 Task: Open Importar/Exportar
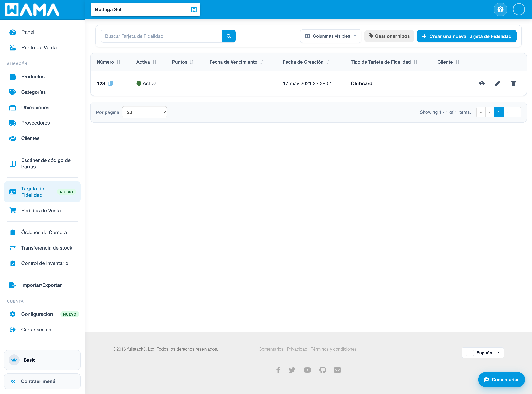pyautogui.click(x=42, y=285)
